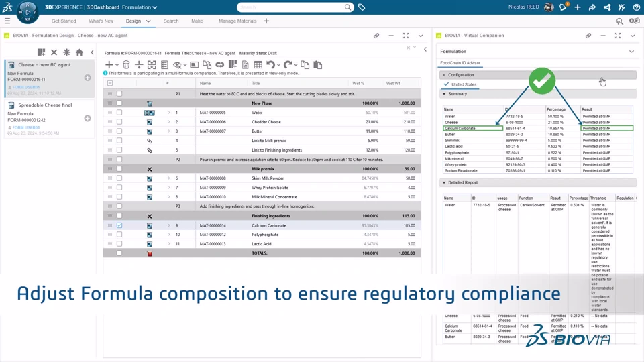The height and width of the screenshot is (362, 644).
Task: Click the undo arrow
Action: click(x=270, y=64)
